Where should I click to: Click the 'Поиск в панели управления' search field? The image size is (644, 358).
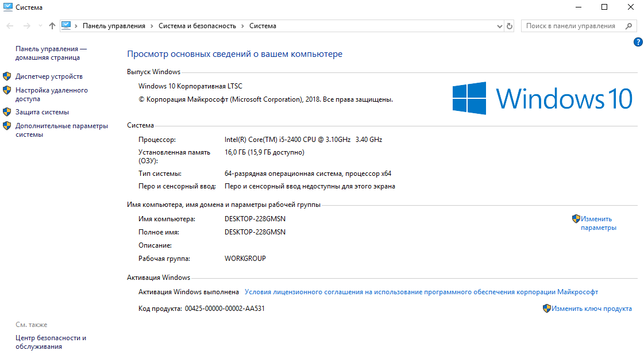(x=570, y=26)
